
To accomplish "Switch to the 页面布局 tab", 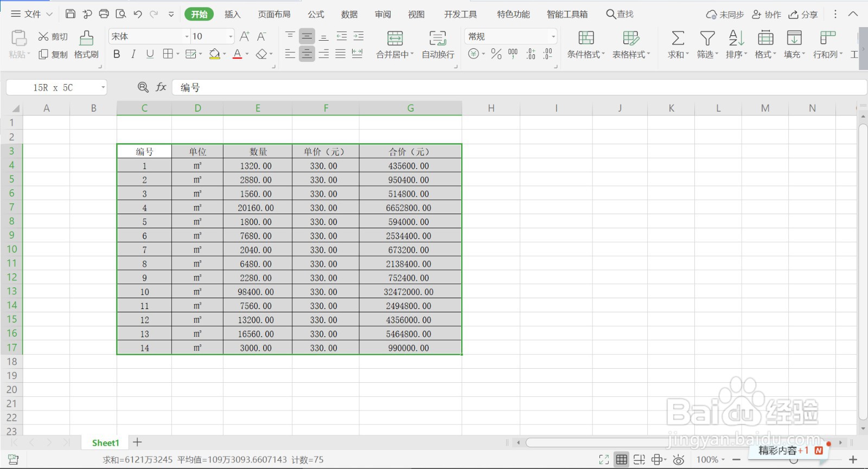I will 275,14.
